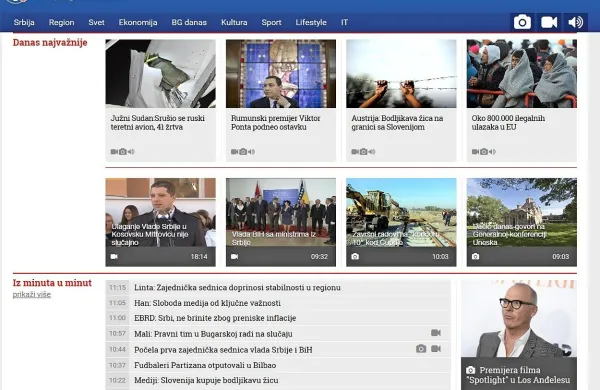Click the speaker icon under the Viktor Ponta article
The width and height of the screenshot is (600, 390).
251,152
